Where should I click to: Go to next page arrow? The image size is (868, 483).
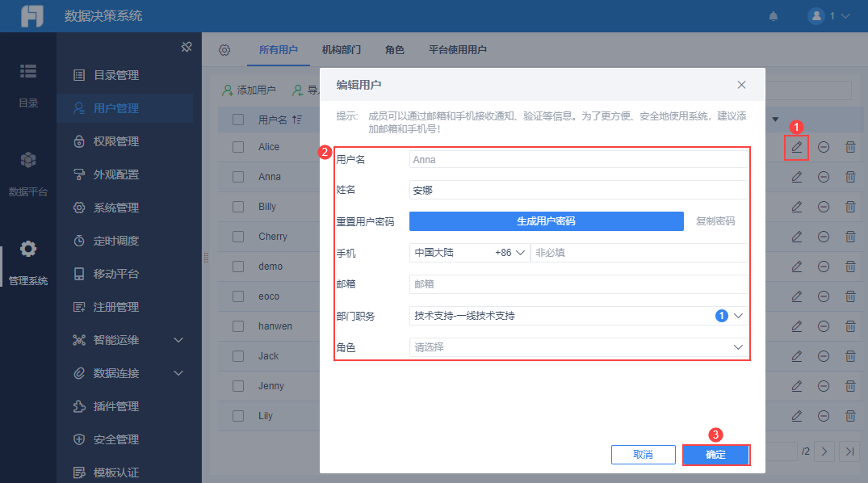[824, 451]
